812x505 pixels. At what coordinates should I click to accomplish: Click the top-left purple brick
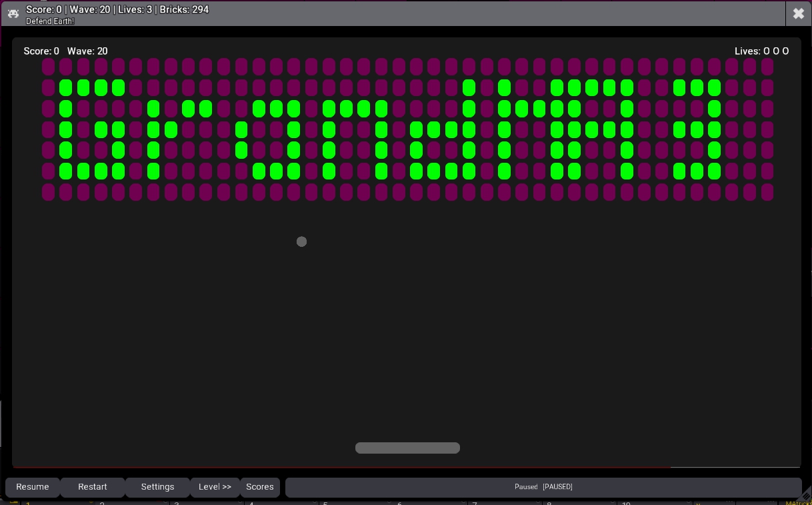pyautogui.click(x=48, y=67)
